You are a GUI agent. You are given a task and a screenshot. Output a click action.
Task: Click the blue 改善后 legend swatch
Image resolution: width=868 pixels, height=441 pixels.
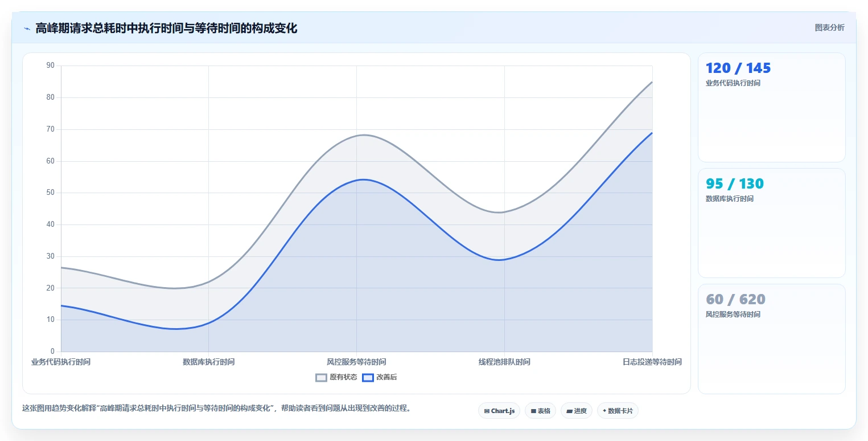click(368, 377)
